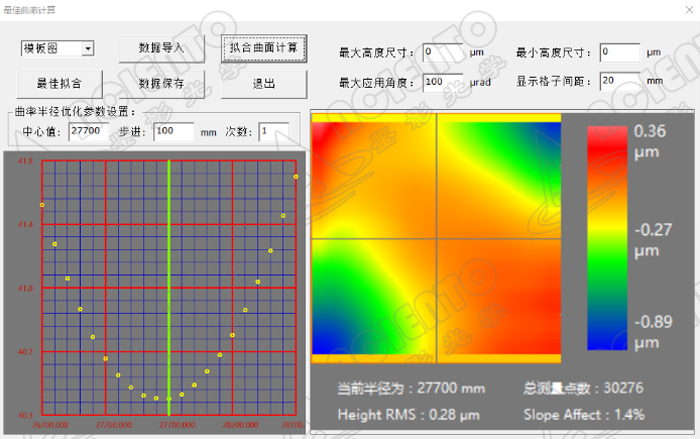The image size is (700, 439).
Task: Run 最佳拟合 best fit
Action: (59, 83)
